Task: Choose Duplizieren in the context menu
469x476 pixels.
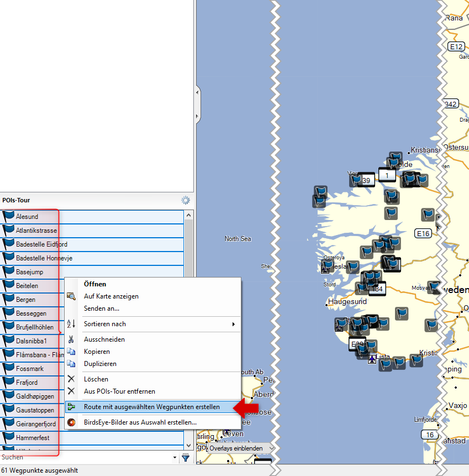Action: tap(100, 364)
